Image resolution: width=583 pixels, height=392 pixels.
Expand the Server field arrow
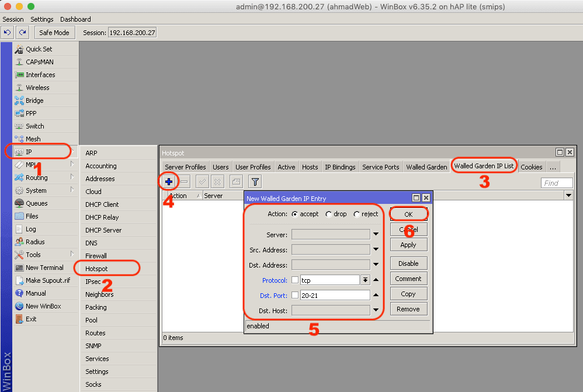point(376,234)
